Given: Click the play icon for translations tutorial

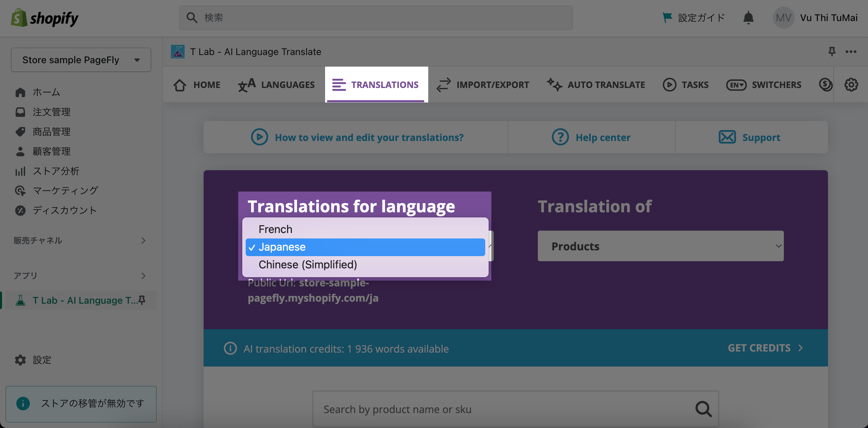Looking at the screenshot, I should pyautogui.click(x=260, y=137).
